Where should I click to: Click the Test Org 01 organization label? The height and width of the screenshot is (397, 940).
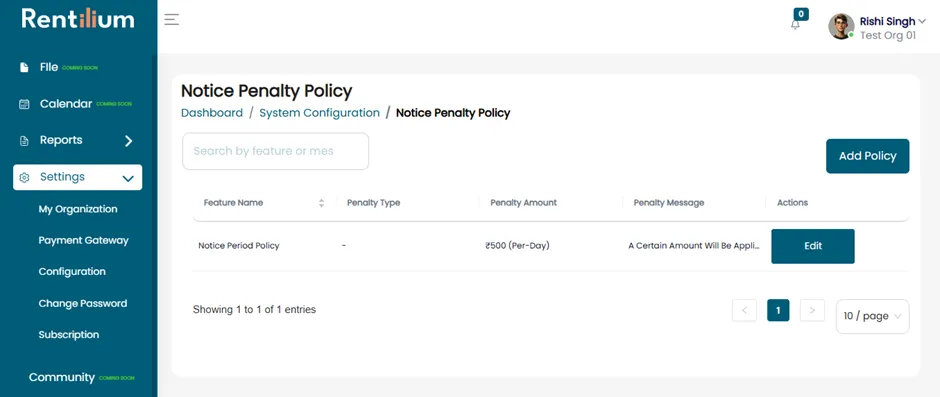888,35
